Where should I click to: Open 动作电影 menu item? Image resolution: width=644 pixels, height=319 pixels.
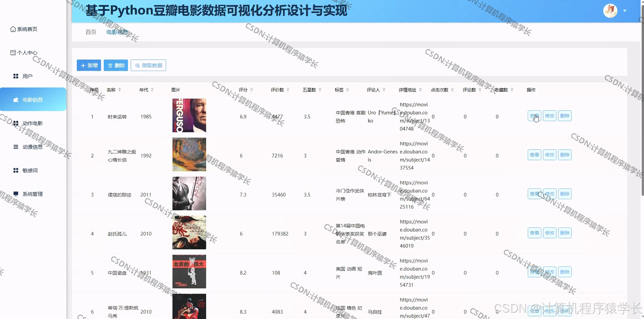(x=33, y=123)
